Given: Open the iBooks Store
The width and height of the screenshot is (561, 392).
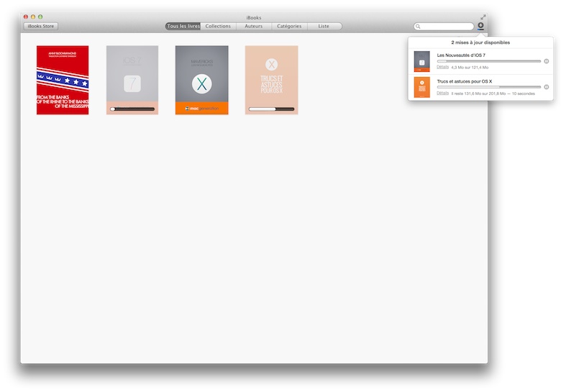Looking at the screenshot, I should [x=41, y=26].
